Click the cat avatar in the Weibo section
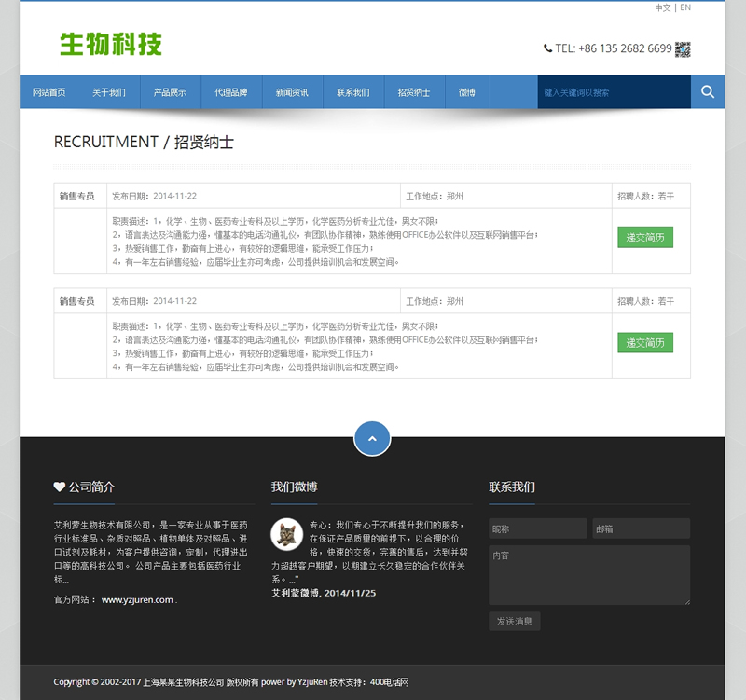The height and width of the screenshot is (700, 746). pyautogui.click(x=286, y=534)
